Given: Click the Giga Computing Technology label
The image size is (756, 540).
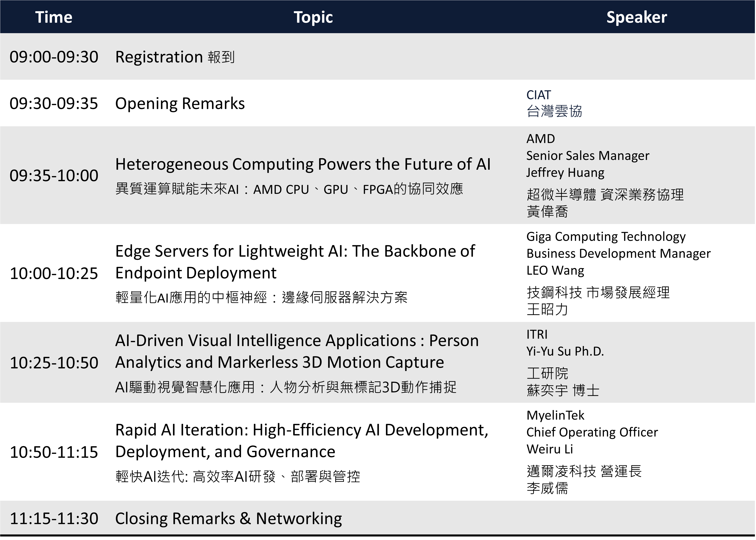Looking at the screenshot, I should click(606, 237).
